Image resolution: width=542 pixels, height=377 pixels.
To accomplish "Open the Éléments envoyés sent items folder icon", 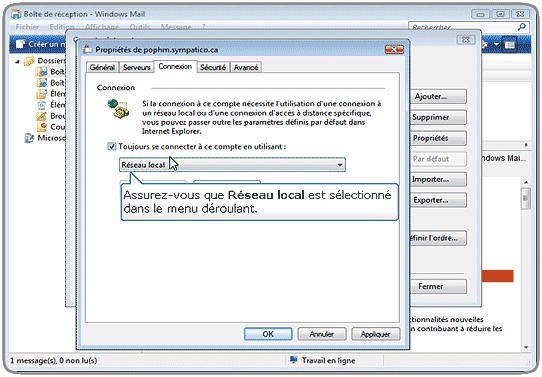I will [42, 94].
